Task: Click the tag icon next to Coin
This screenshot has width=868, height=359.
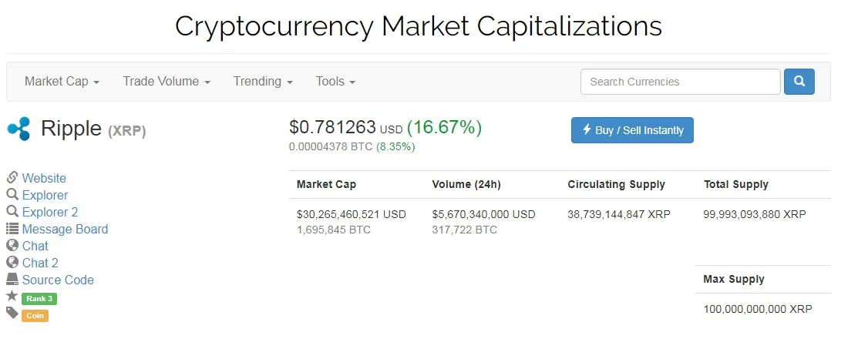Action: click(x=12, y=313)
